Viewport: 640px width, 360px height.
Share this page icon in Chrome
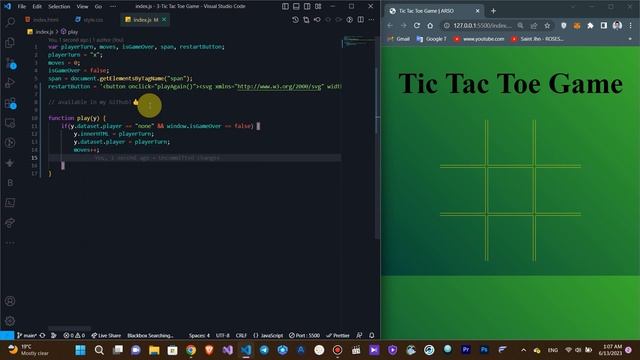click(534, 25)
